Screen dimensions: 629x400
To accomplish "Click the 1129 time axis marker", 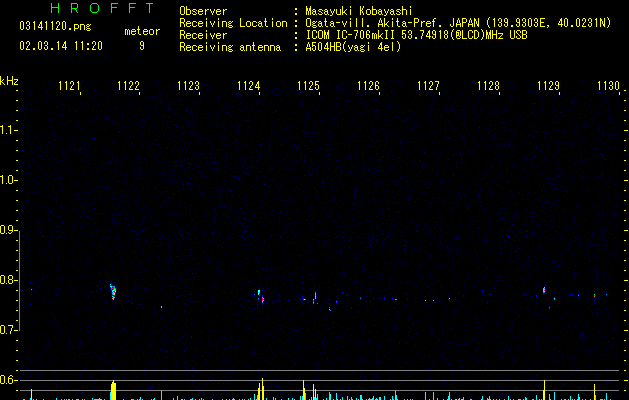I will 548,86.
